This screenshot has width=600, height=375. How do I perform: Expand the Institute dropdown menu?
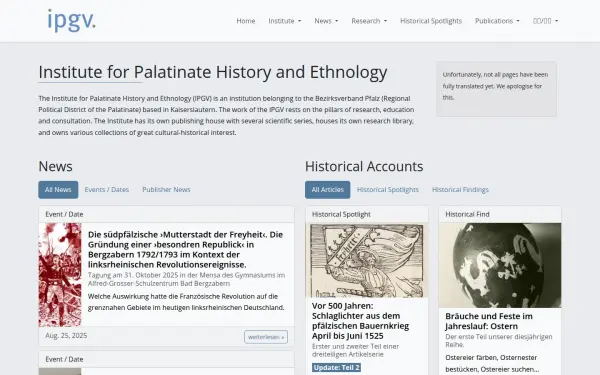point(285,21)
